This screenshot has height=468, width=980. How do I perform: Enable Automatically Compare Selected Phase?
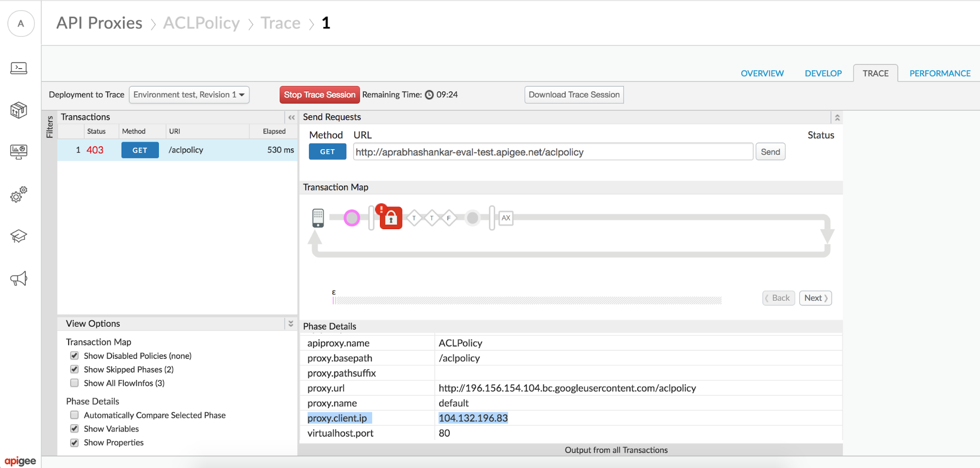coord(75,415)
